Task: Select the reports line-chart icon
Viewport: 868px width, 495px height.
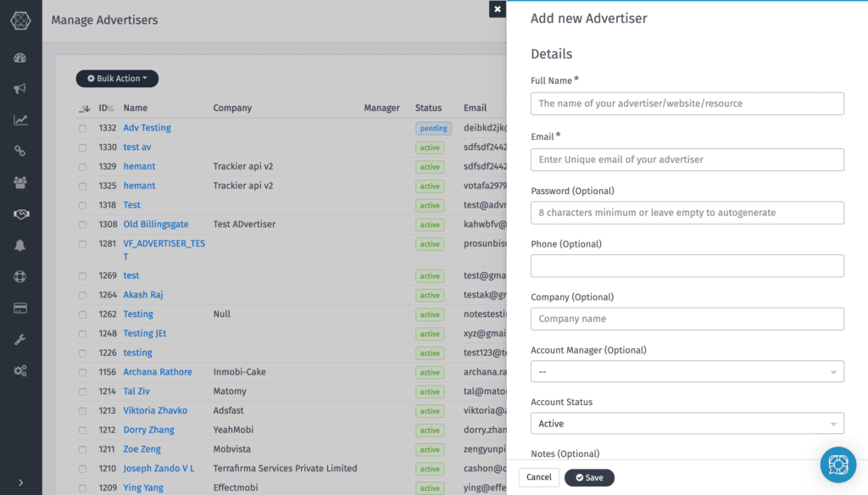Action: click(20, 120)
